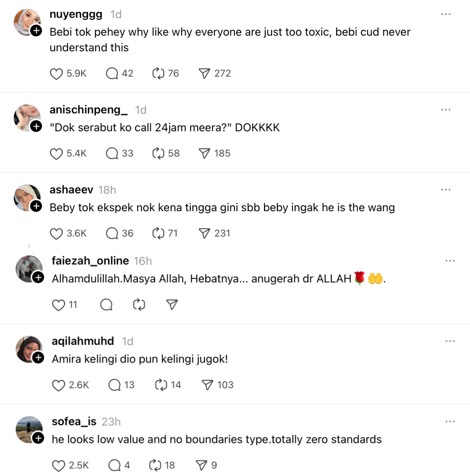Follow sofea_is using plus badge
This screenshot has height=476, width=470.
(x=38, y=438)
